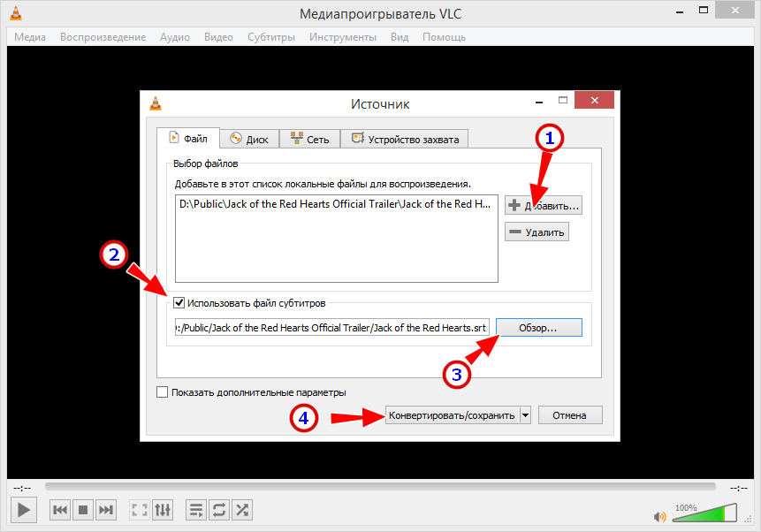
Task: Mute audio via the speaker icon
Action: [659, 517]
